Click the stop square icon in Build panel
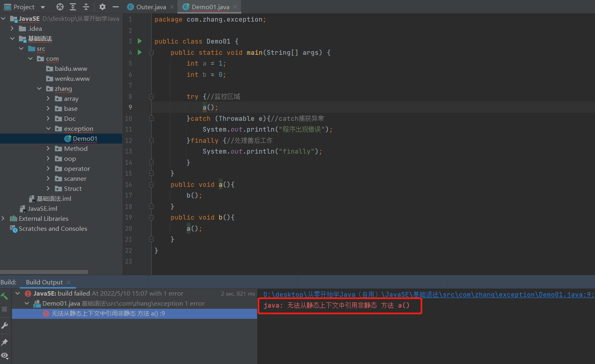595x364 pixels. tap(4, 309)
